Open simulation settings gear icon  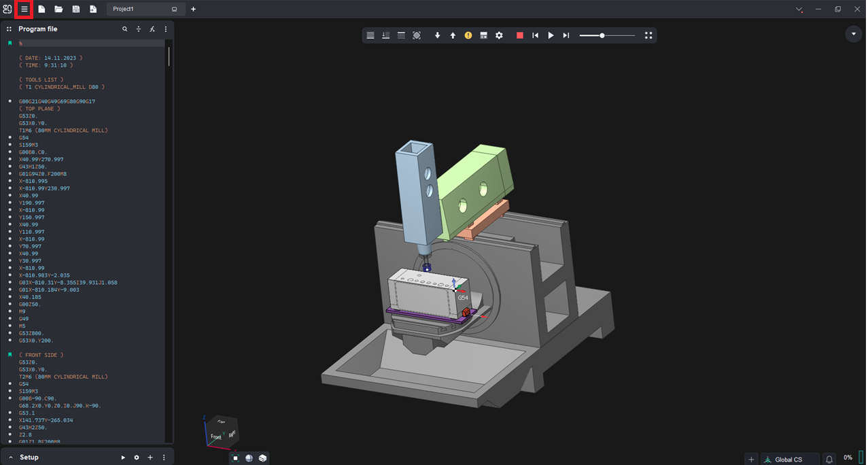tap(499, 35)
